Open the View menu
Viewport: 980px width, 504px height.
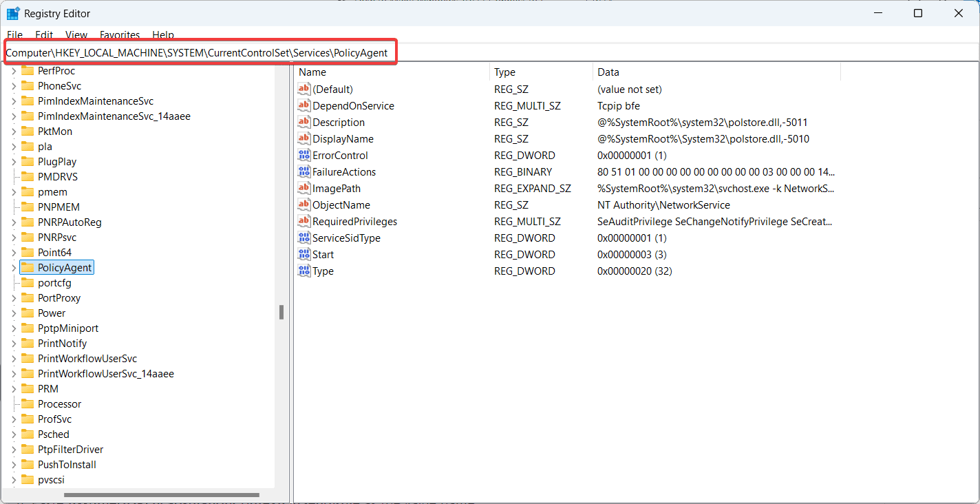76,34
